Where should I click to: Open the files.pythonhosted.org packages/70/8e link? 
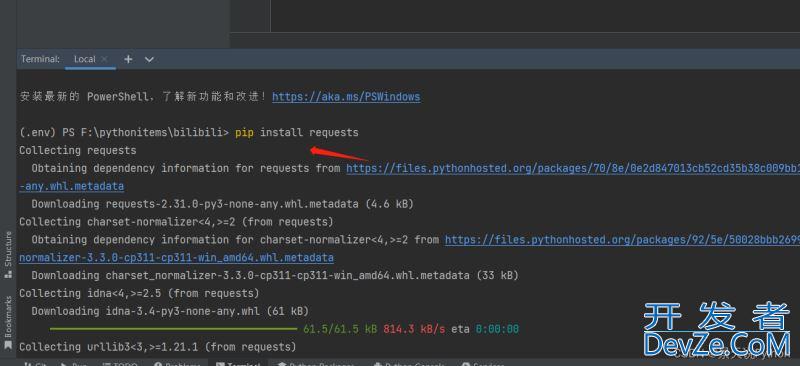573,168
